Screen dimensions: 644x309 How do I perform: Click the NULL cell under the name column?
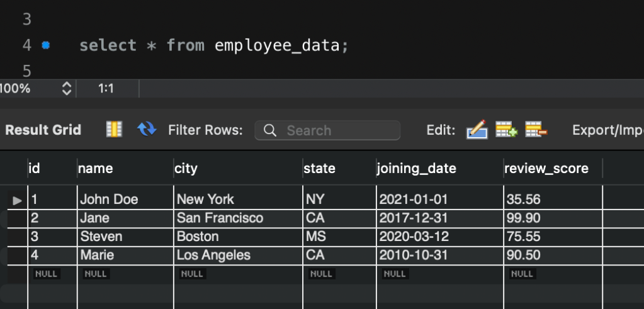[96, 274]
